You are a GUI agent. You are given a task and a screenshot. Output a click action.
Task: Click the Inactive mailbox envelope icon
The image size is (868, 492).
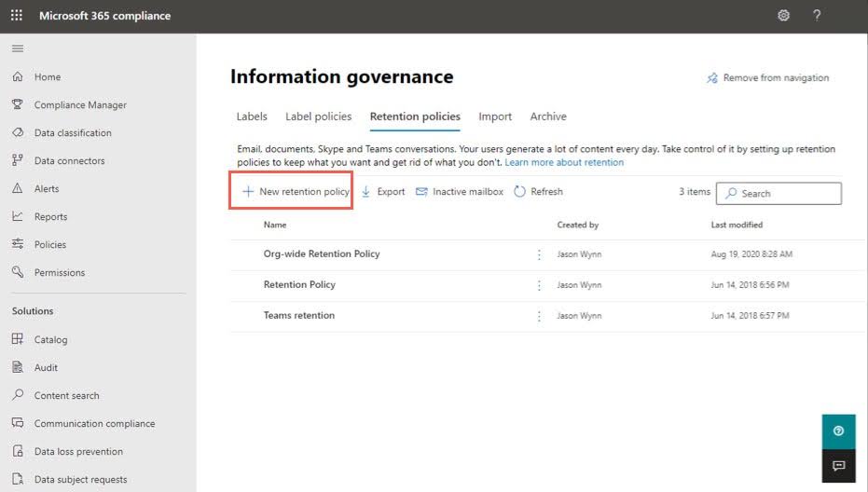[x=421, y=191]
